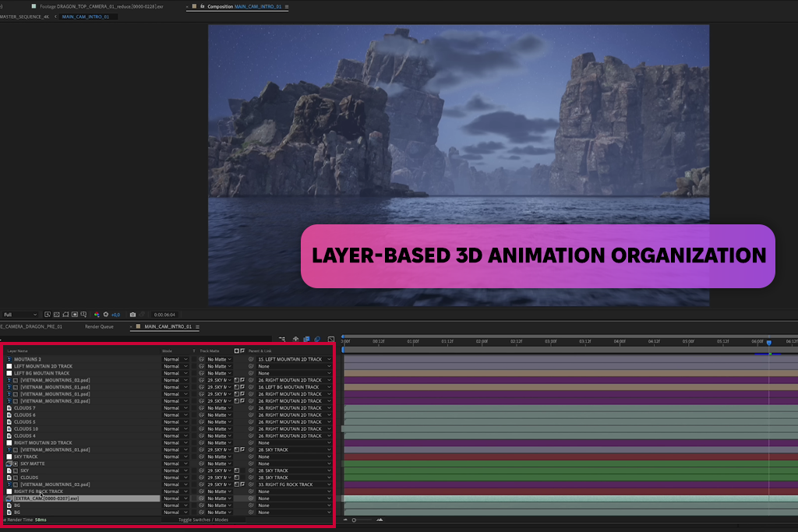Open the MAIN_CAM_INTRO_01 timeline panel menu icon
The width and height of the screenshot is (798, 532).
click(x=197, y=326)
